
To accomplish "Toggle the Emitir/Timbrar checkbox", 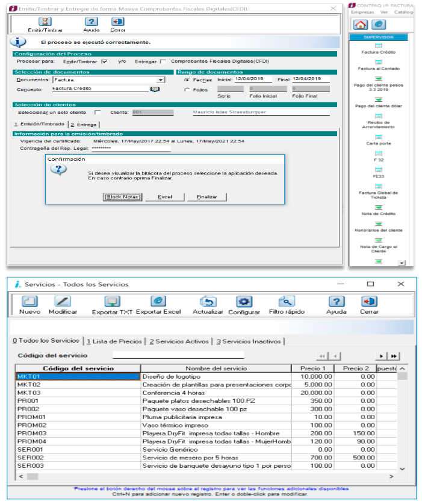I will pos(104,61).
